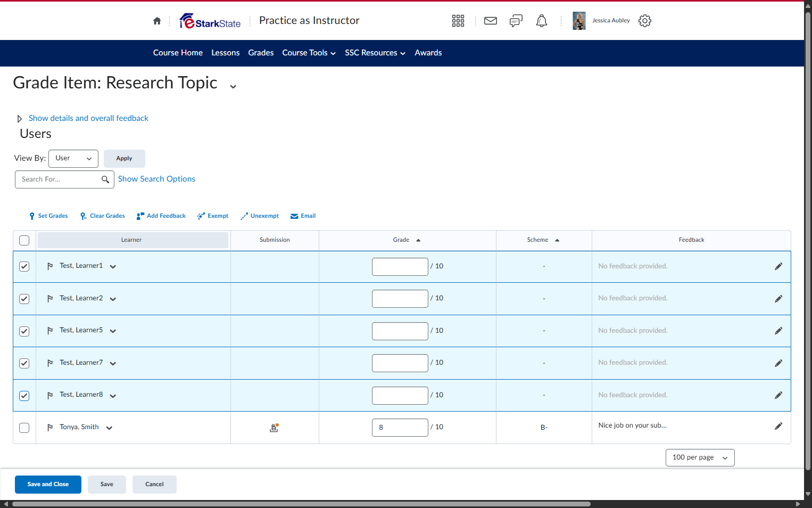Click the Stark State logo
This screenshot has height=508, width=812.
coord(210,21)
